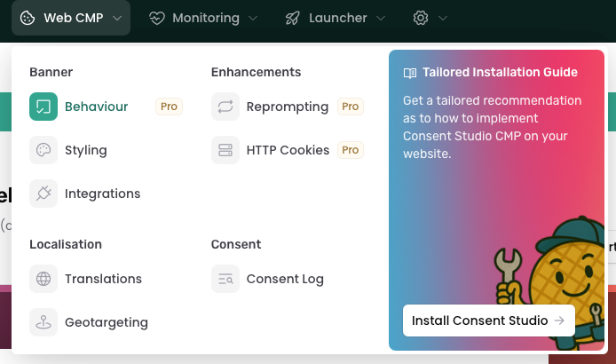
Task: Collapse the Web CMP dropdown chevron
Action: click(x=117, y=18)
